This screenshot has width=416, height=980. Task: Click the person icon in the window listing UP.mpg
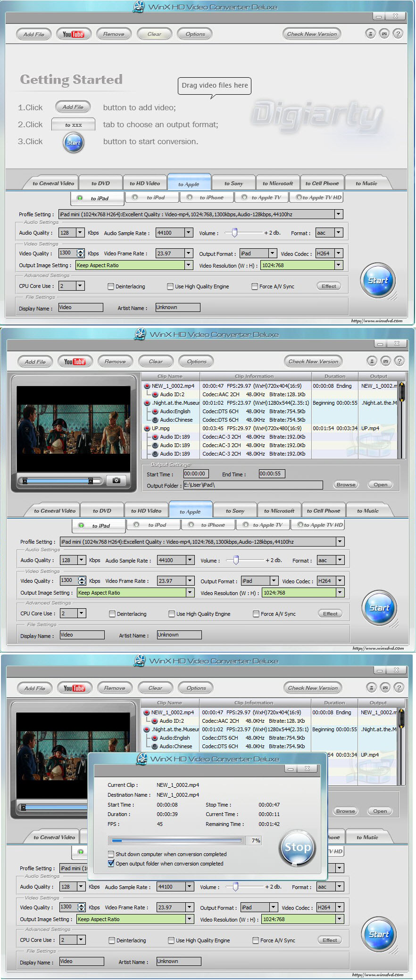(372, 361)
